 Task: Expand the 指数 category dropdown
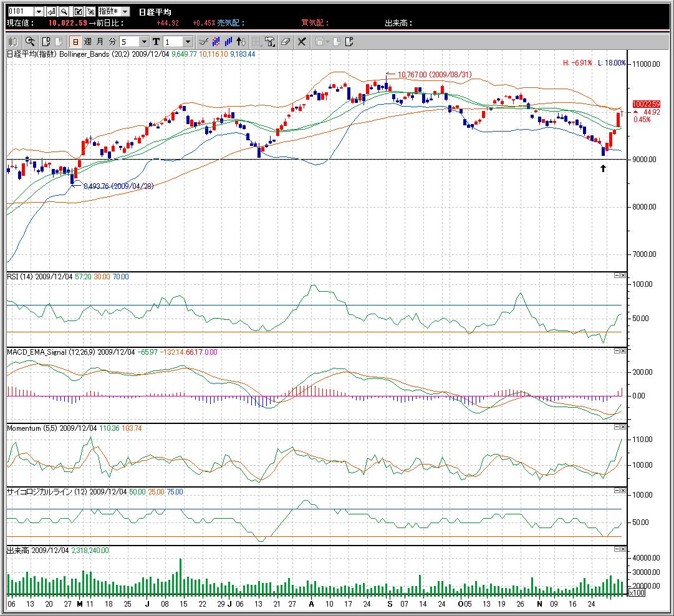pyautogui.click(x=125, y=12)
